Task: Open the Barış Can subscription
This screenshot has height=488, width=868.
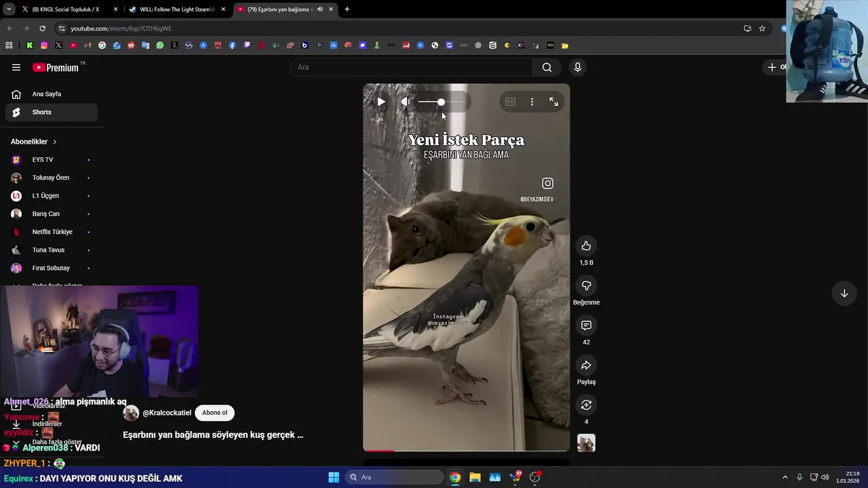Action: point(52,213)
